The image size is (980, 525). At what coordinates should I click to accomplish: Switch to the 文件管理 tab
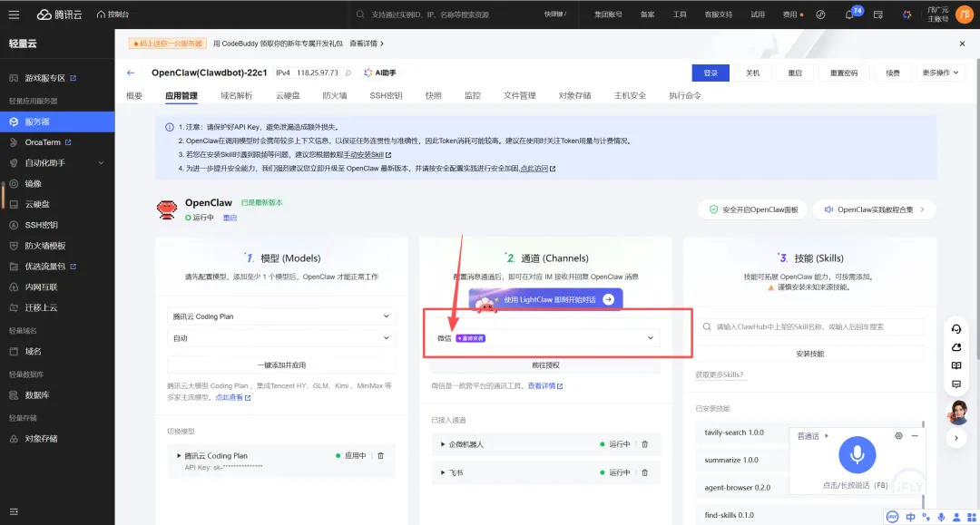pyautogui.click(x=519, y=95)
